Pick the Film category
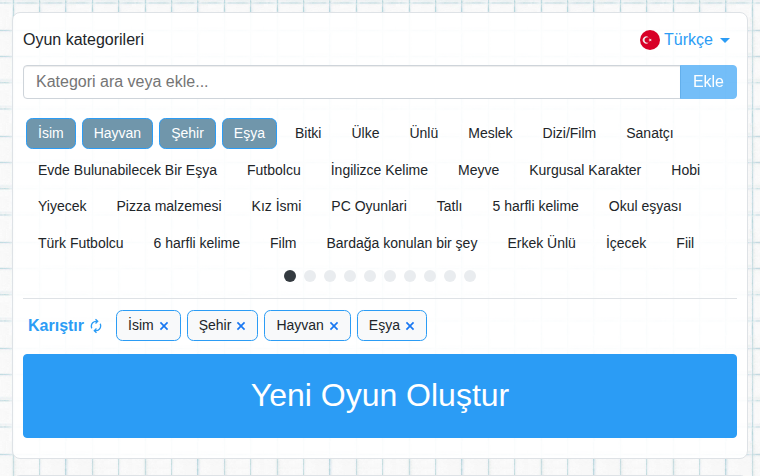This screenshot has width=760, height=476. (283, 243)
